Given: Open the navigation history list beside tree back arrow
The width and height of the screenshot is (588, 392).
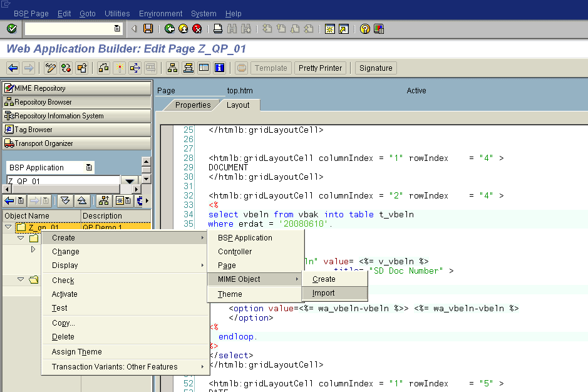Looking at the screenshot, I should coord(21,200).
